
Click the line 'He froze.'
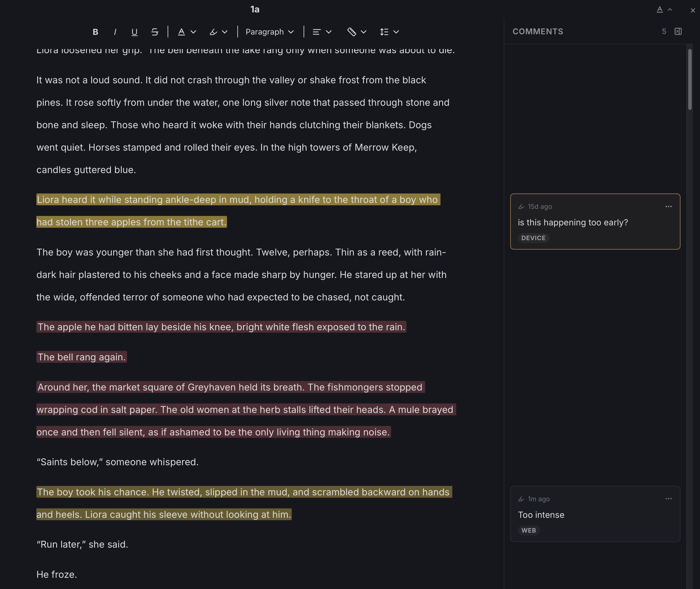tap(57, 574)
